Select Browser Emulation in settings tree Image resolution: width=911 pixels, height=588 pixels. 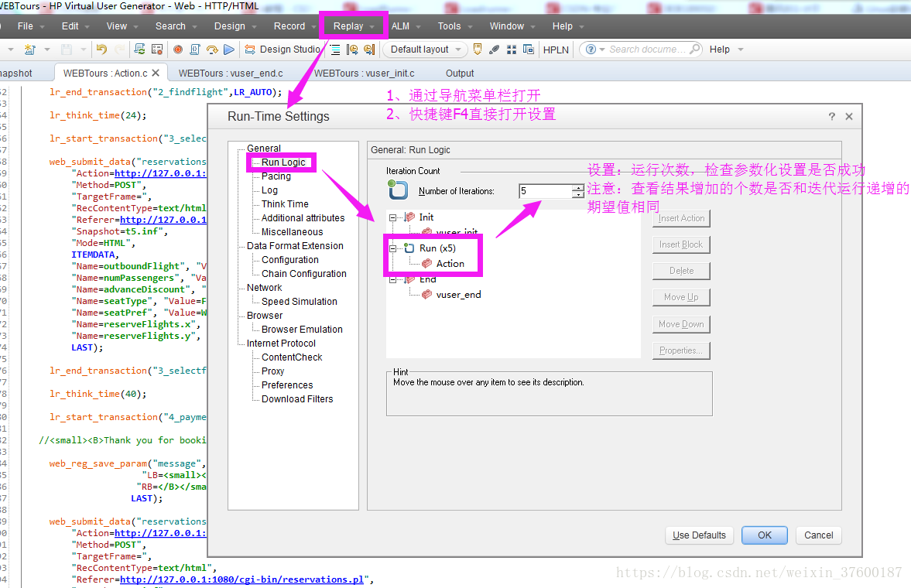302,330
